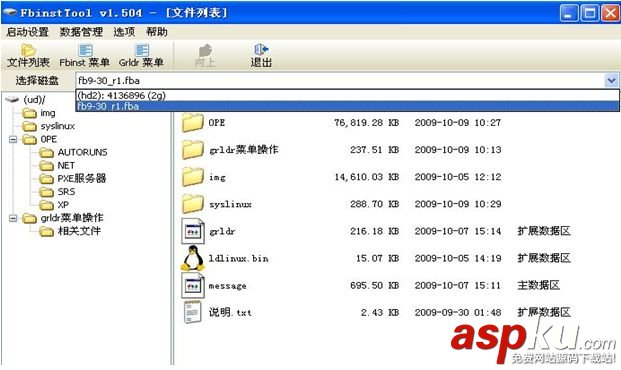The height and width of the screenshot is (370, 621).
Task: Select the syslinux name in file list
Action: [230, 204]
